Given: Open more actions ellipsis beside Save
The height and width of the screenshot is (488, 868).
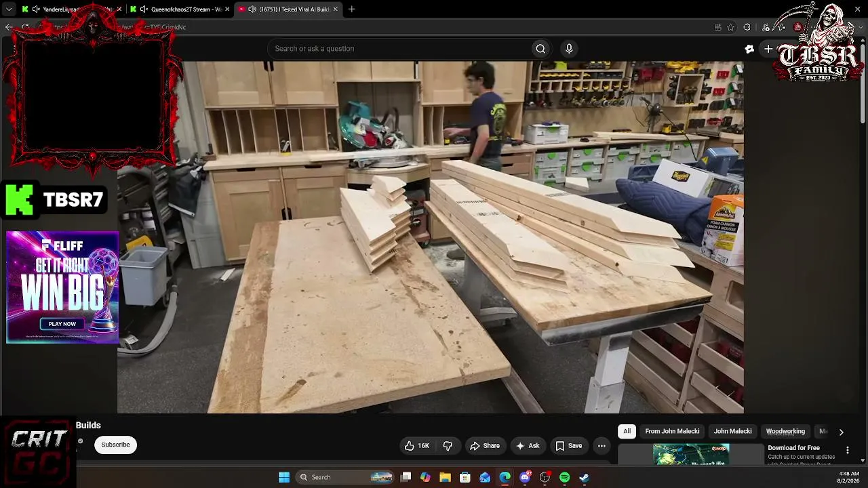Looking at the screenshot, I should coord(601,445).
